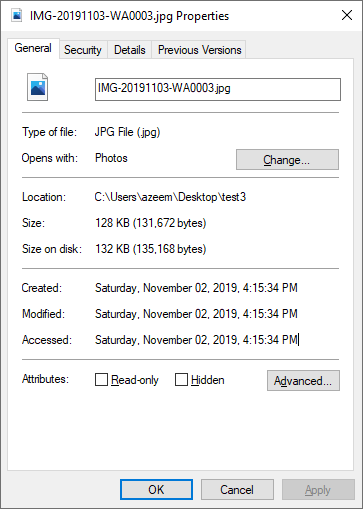Click inside the file name text field
The image size is (363, 509).
pos(218,89)
